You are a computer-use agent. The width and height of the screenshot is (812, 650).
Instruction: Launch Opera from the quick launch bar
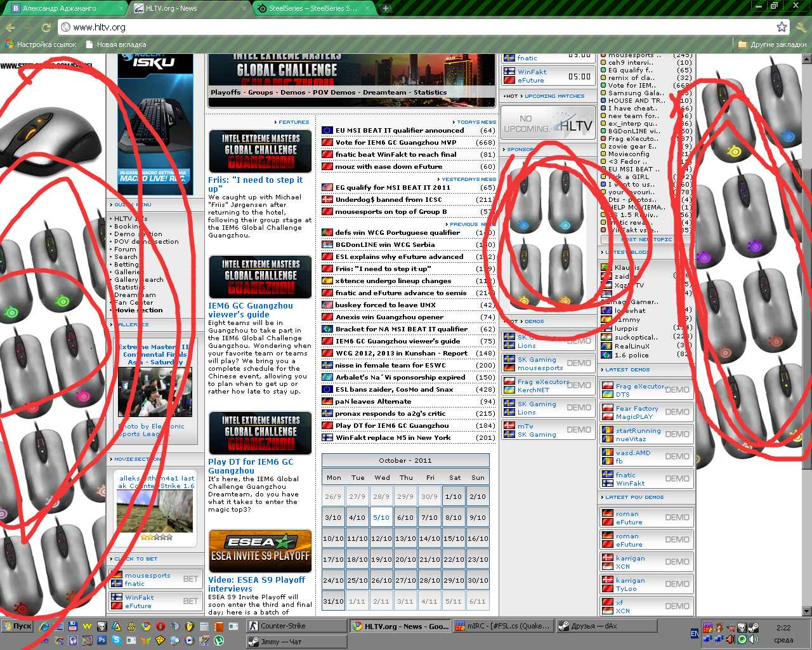(x=160, y=626)
